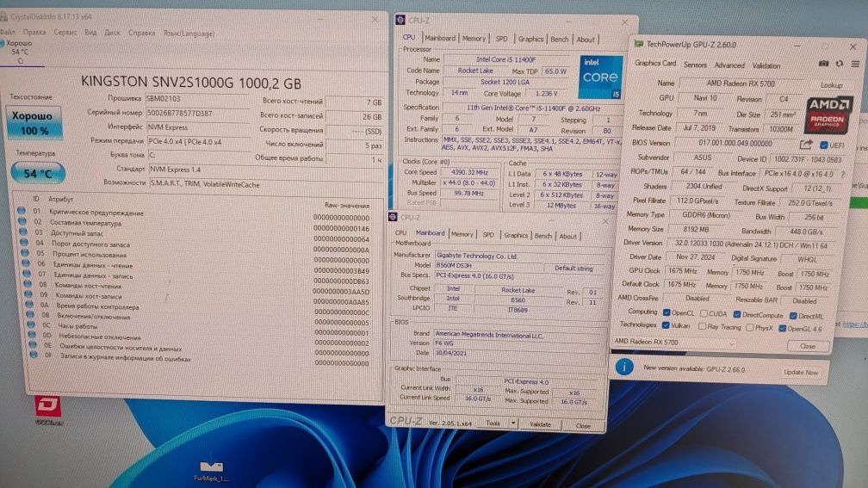This screenshot has width=868, height=488.
Task: Toggle the DirectCompute checkbox in GPU-Z
Action: (737, 314)
